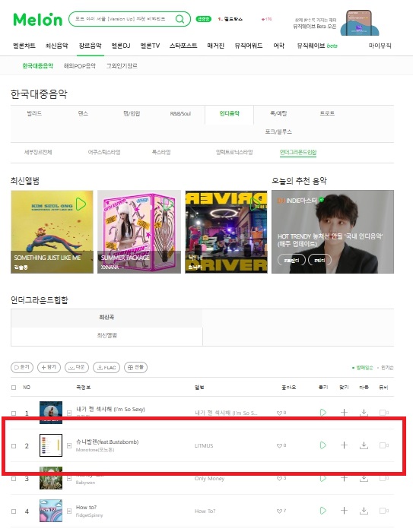Add track 2 to playlist with the plus icon

(344, 445)
